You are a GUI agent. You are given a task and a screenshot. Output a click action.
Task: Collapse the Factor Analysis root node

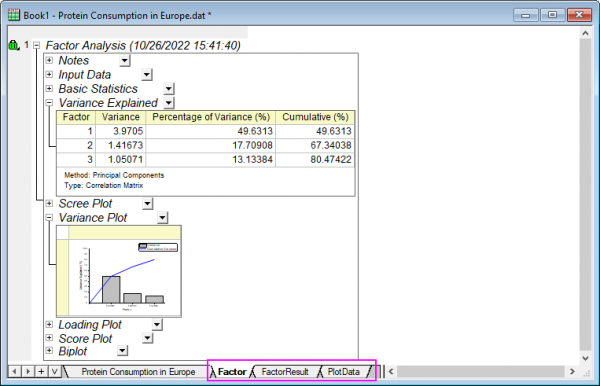click(37, 46)
